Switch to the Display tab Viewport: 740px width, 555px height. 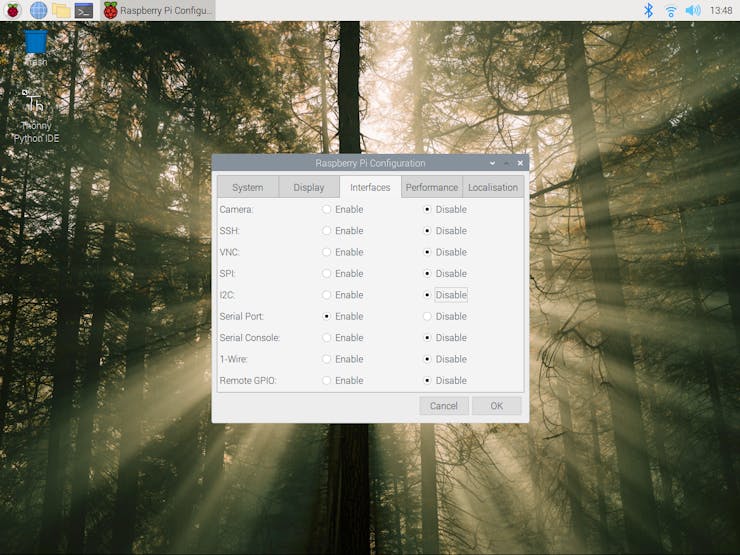point(309,187)
